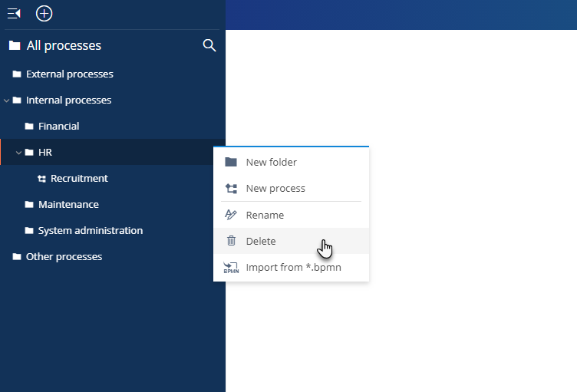Open the search magnifier in All processes

[x=209, y=45]
